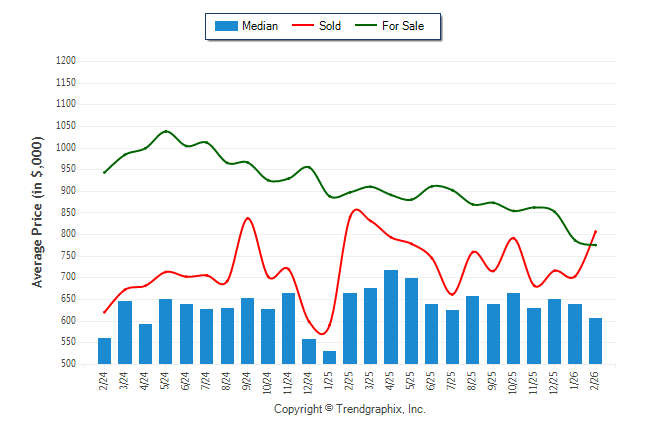Click the 12/24 median bar
Viewport: 646px width, 434px height.
[x=309, y=351]
